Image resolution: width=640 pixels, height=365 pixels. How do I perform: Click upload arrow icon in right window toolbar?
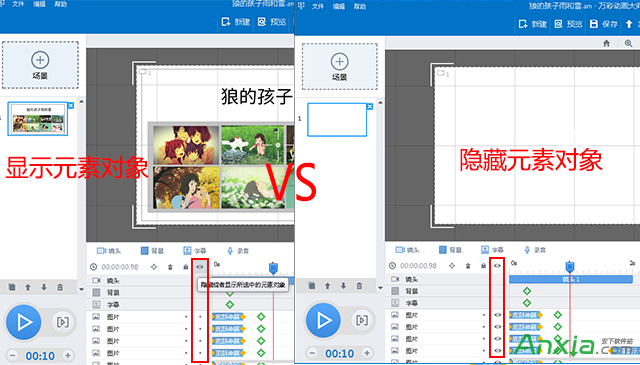[x=629, y=24]
